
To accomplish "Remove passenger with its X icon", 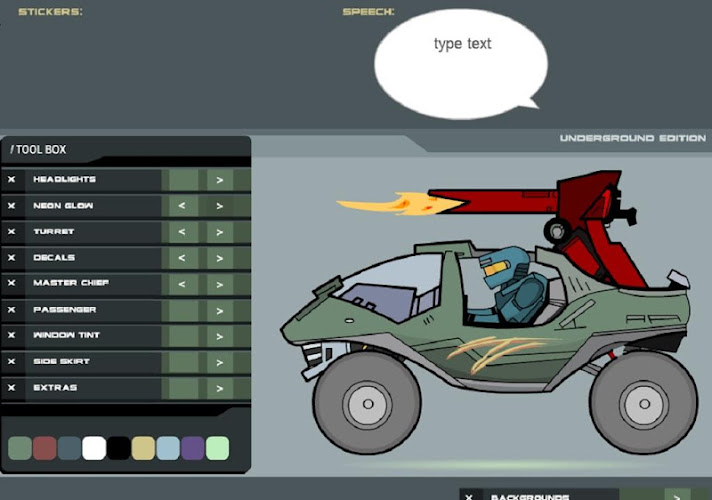I will click(x=11, y=310).
